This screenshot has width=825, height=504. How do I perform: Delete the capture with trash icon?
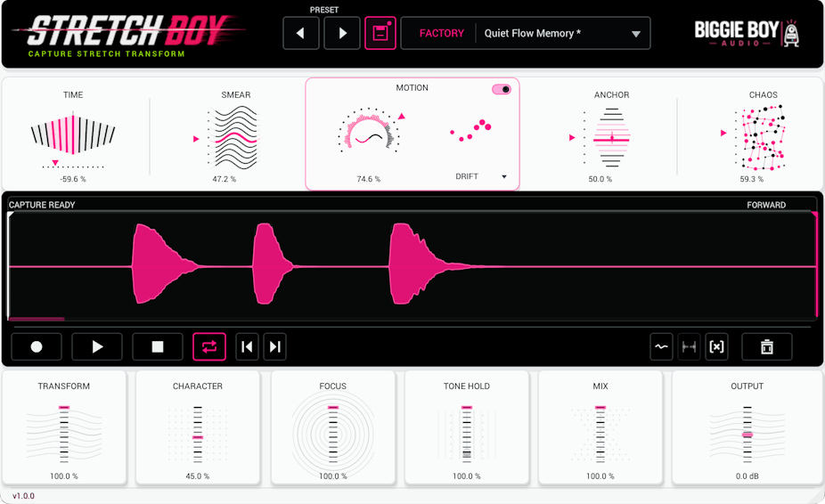click(766, 346)
